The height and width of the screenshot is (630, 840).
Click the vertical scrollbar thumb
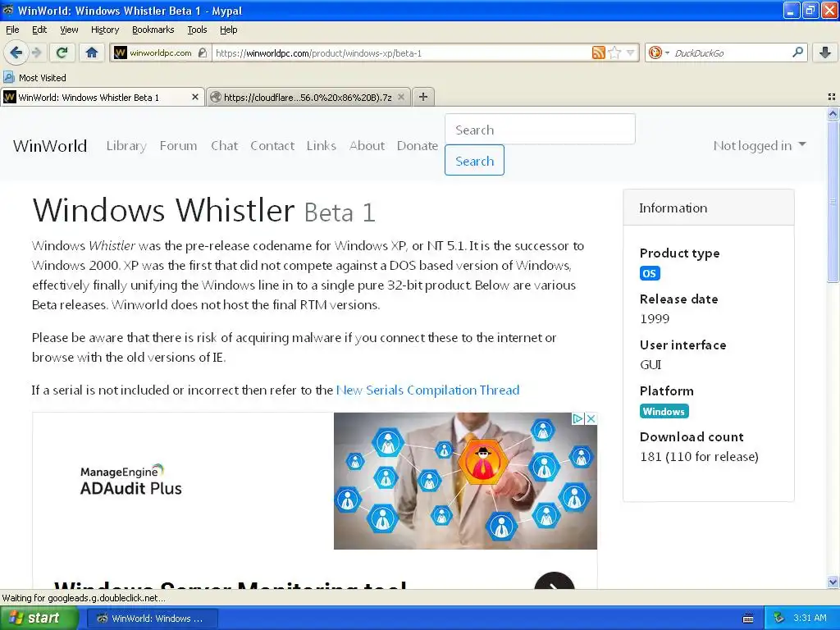click(833, 202)
